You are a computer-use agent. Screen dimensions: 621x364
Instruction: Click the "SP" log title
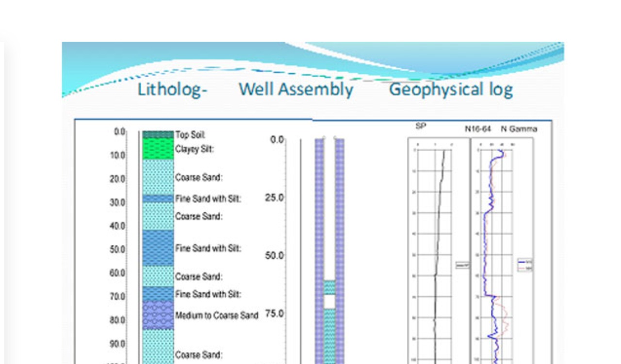(x=421, y=126)
